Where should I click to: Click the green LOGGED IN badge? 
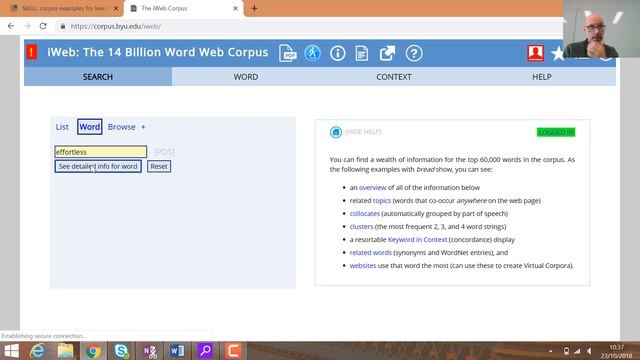pos(556,132)
